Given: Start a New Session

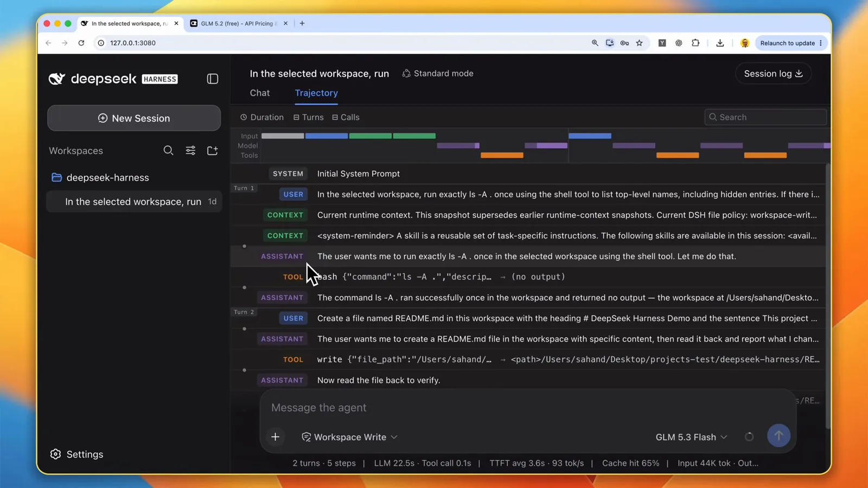Looking at the screenshot, I should tap(134, 118).
